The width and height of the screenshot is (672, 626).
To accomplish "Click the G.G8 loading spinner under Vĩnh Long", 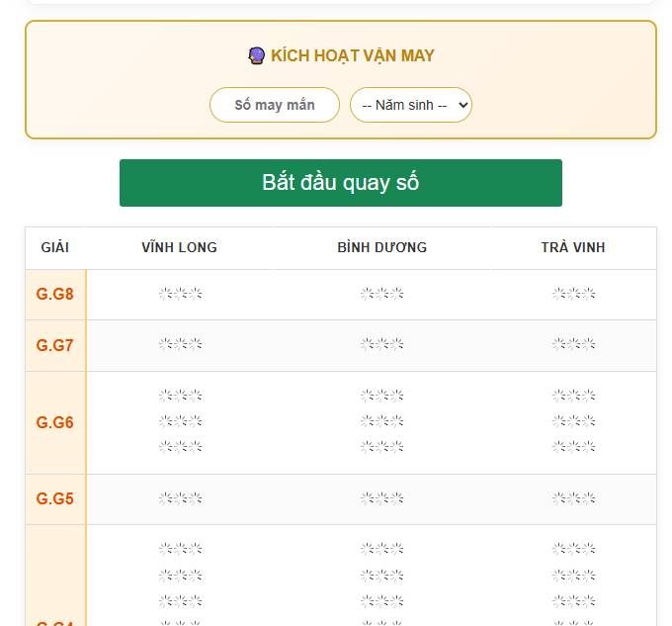I will (x=181, y=294).
